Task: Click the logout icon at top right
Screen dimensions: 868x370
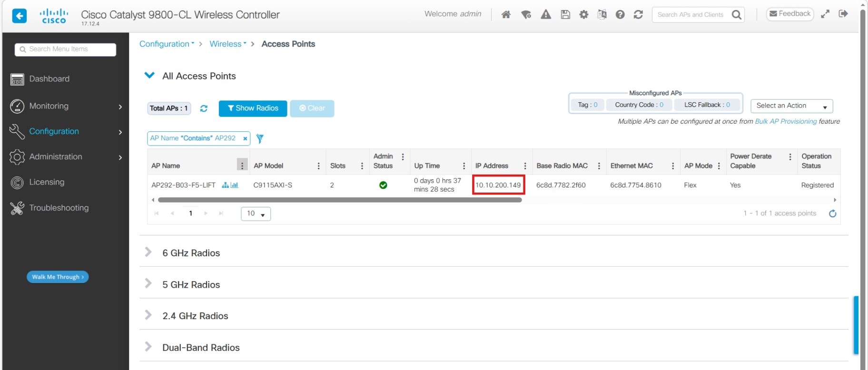Action: 843,14
